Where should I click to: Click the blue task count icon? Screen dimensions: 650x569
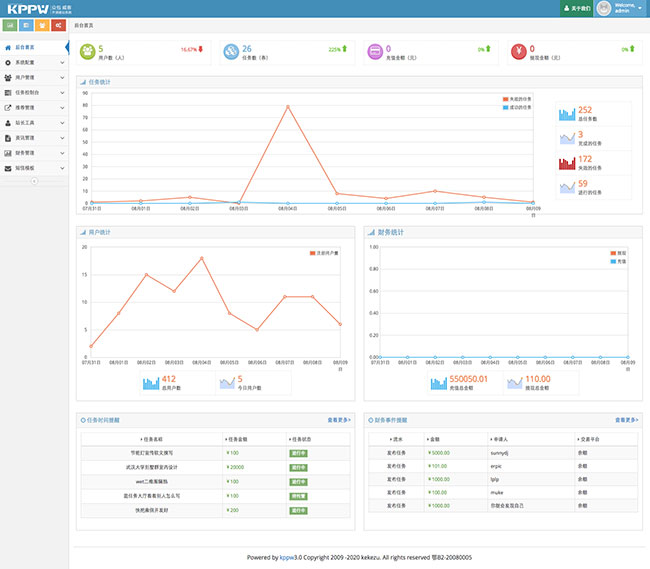(231, 51)
